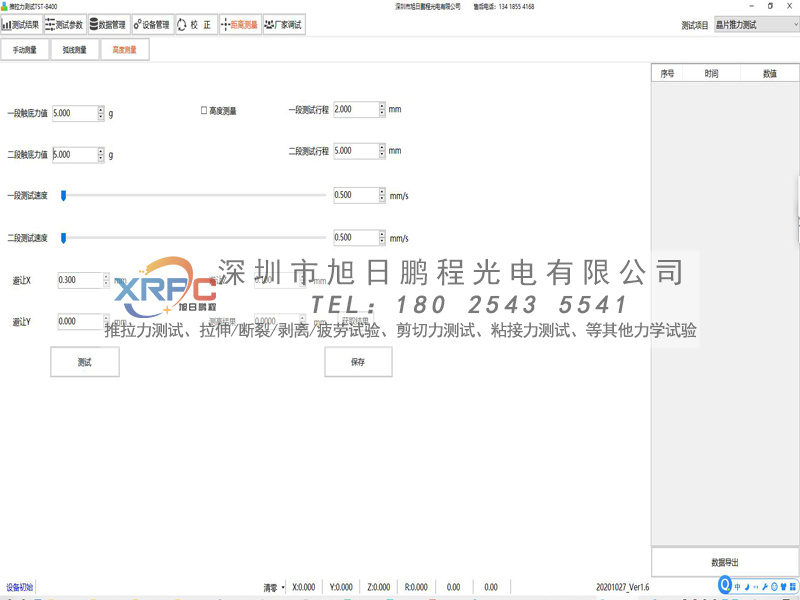This screenshot has height=600, width=800.
Task: Click the 一段触底力值 input field
Action: 75,113
